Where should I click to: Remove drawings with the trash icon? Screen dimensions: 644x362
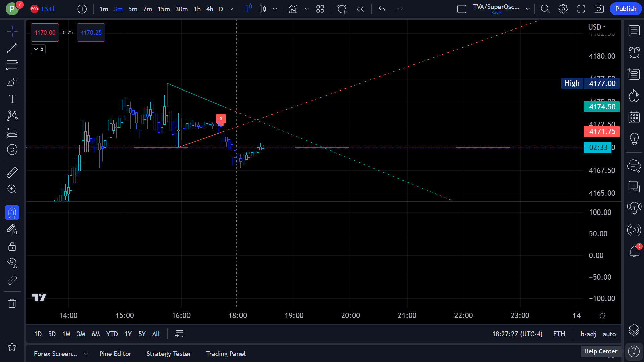[12, 304]
